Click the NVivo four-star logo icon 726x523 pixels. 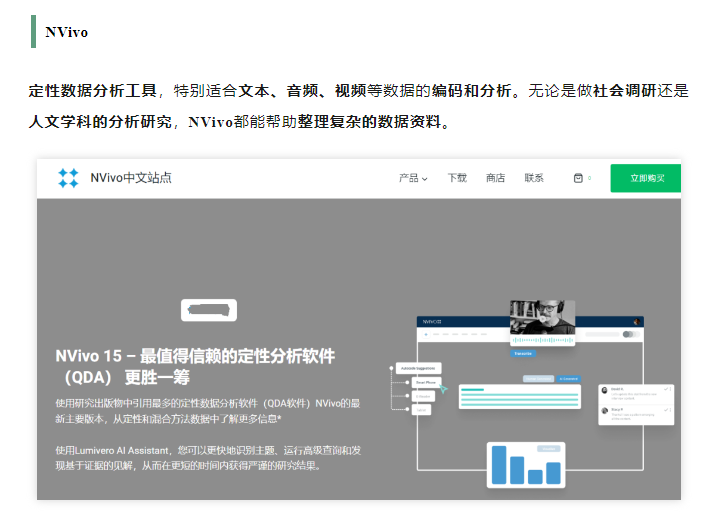68,178
